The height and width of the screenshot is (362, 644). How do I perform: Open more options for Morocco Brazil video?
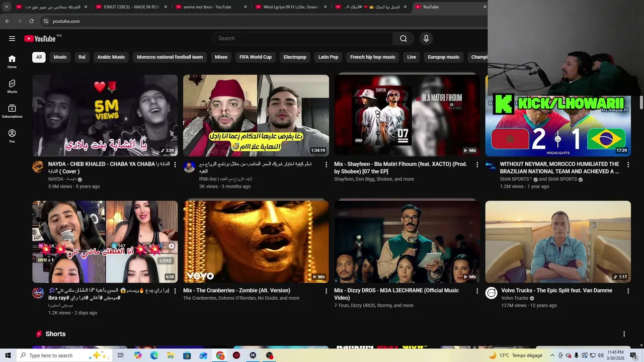[x=628, y=164]
